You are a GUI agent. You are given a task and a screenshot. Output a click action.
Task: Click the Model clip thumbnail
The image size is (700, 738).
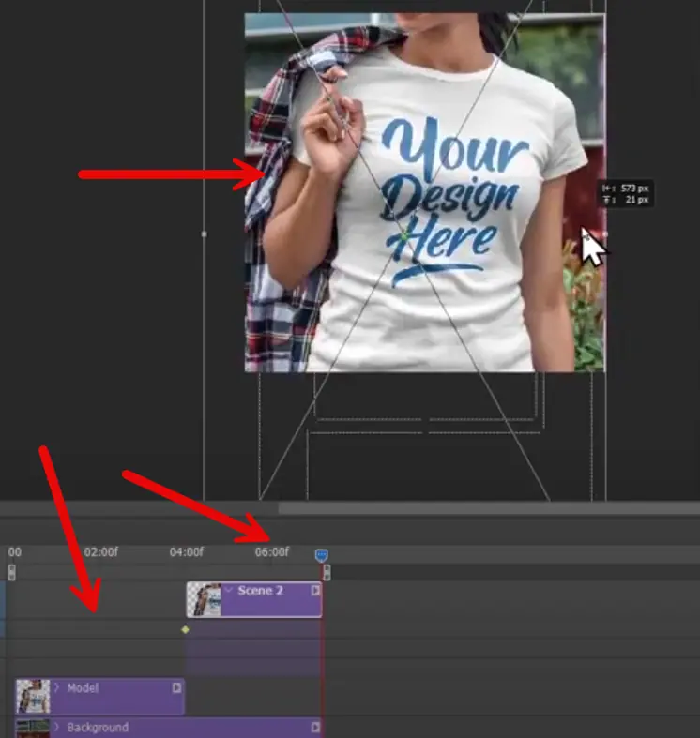coord(33,696)
